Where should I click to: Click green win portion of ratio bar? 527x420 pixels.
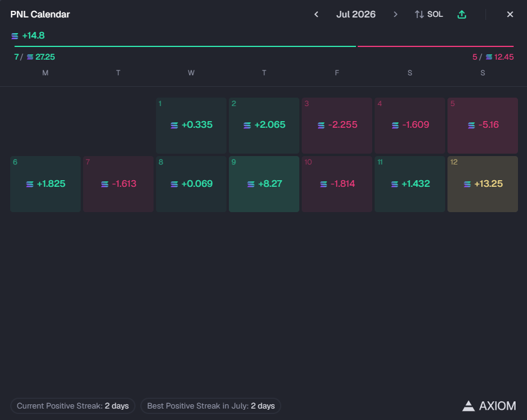185,46
